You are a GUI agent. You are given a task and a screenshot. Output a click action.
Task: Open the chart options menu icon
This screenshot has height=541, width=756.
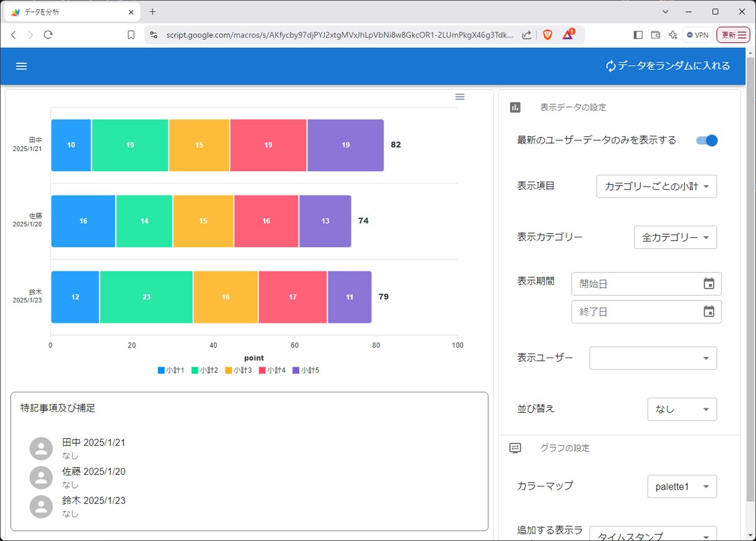[x=460, y=97]
